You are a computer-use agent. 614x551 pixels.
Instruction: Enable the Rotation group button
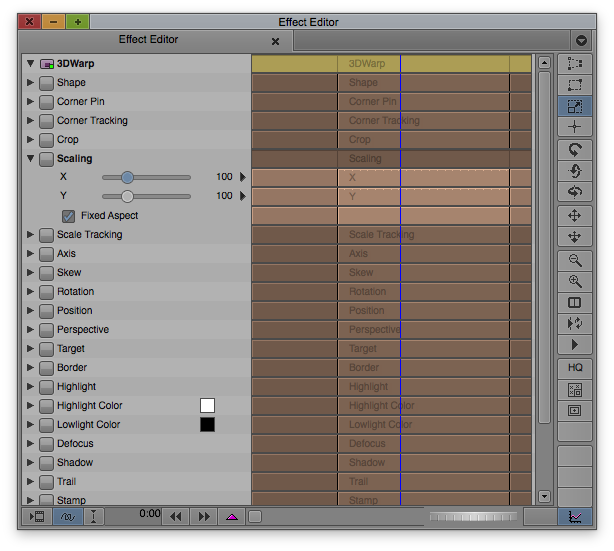[x=46, y=292]
